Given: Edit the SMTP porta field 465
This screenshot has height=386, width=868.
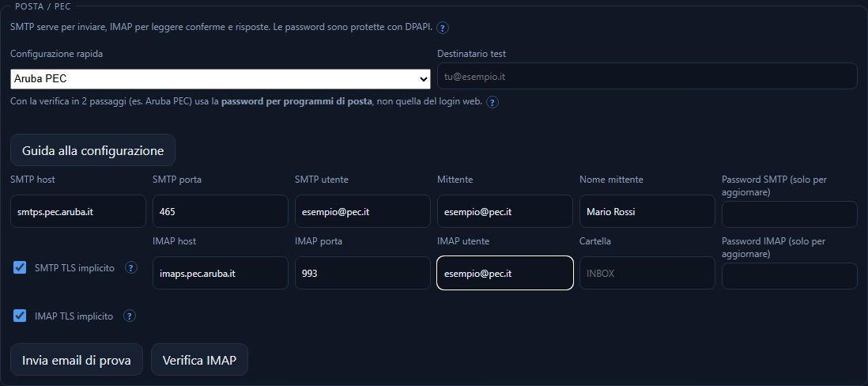Looking at the screenshot, I should (221, 211).
